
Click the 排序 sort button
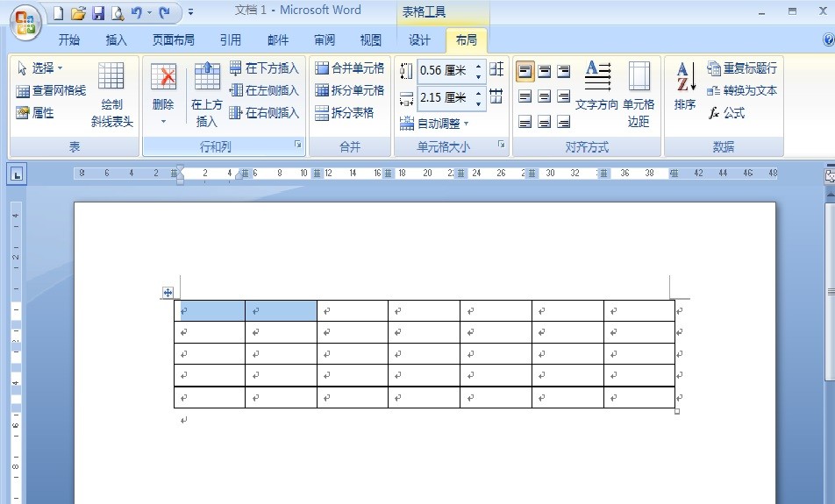tap(685, 86)
